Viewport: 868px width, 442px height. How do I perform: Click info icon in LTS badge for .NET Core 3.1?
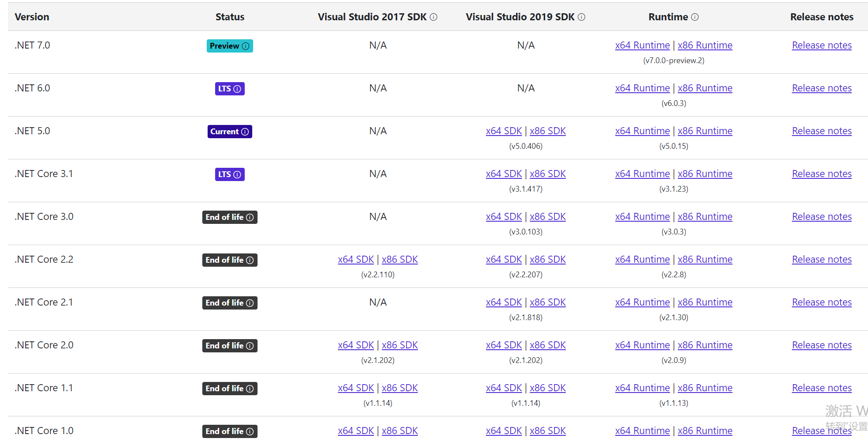point(237,174)
